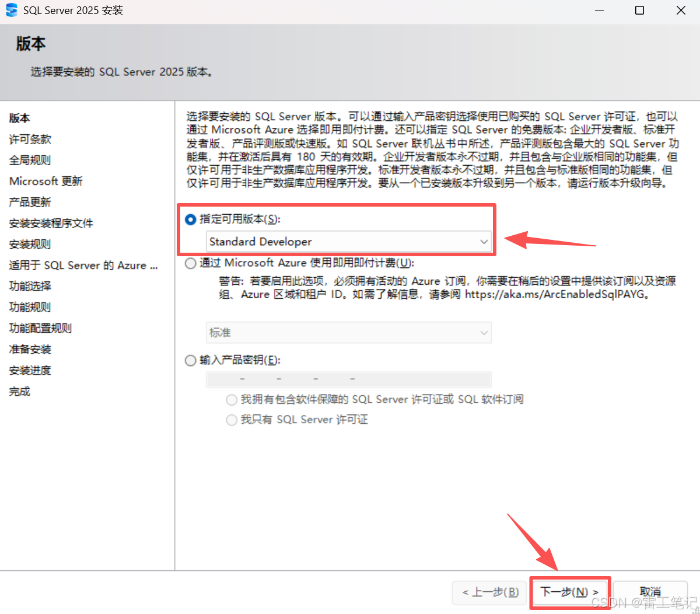Select 适用于 SQL Server 的 Azure step

pos(83,266)
